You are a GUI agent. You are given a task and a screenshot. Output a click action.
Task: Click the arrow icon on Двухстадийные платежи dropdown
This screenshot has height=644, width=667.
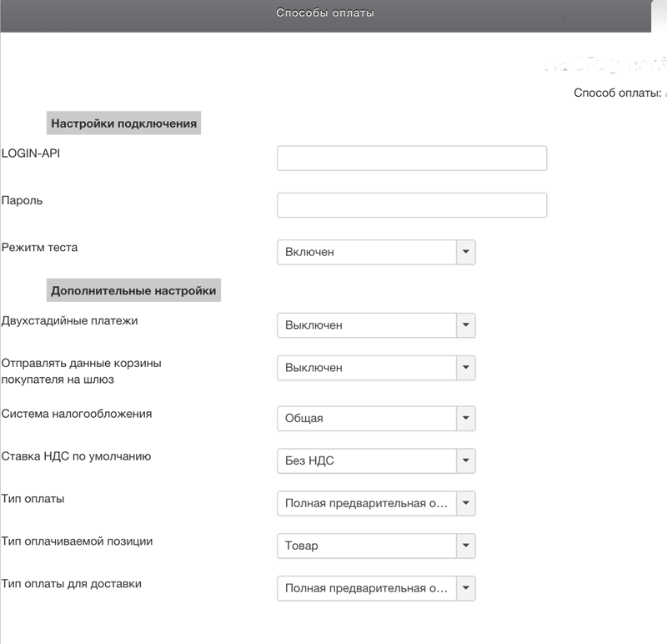coord(464,325)
